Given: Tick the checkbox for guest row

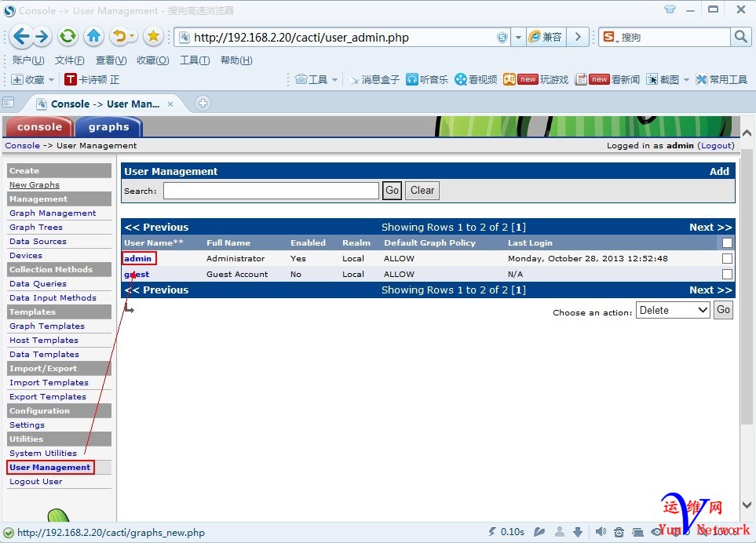Looking at the screenshot, I should (x=727, y=274).
